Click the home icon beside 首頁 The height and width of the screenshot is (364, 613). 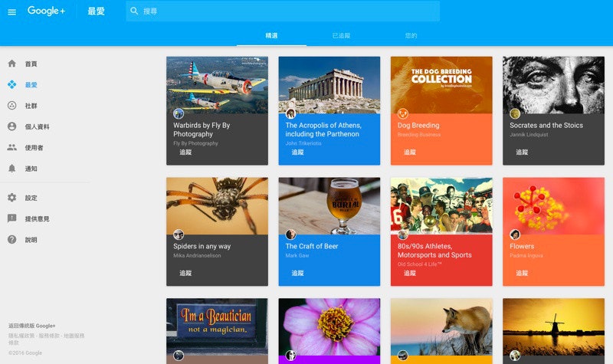pyautogui.click(x=12, y=64)
